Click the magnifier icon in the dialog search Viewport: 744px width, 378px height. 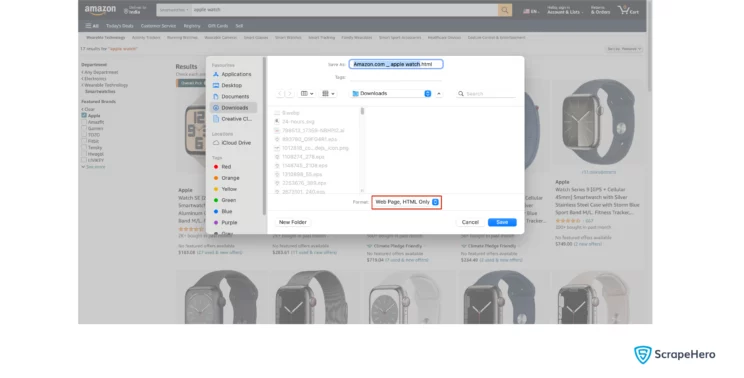coord(461,94)
